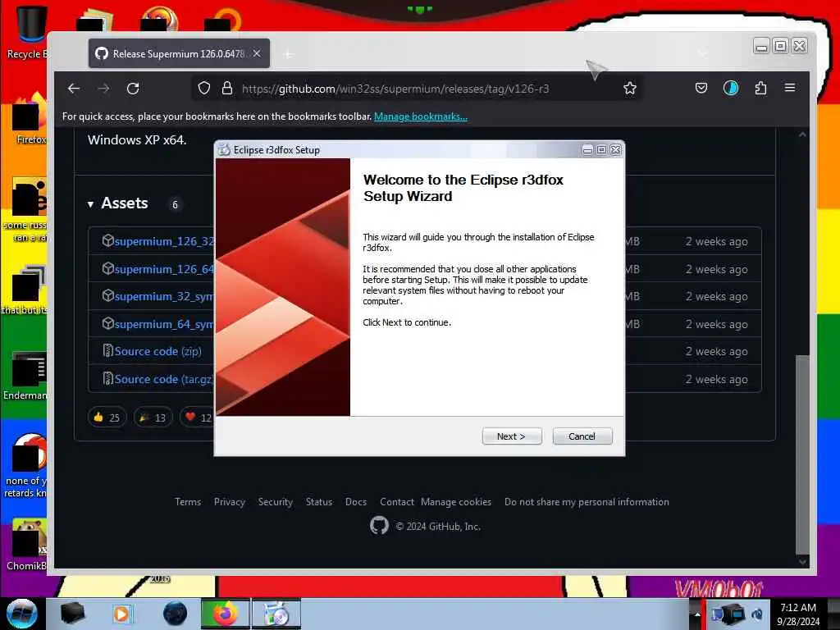Cancel the Eclipse r3dfox Setup wizard
This screenshot has height=630, width=840.
coord(582,436)
